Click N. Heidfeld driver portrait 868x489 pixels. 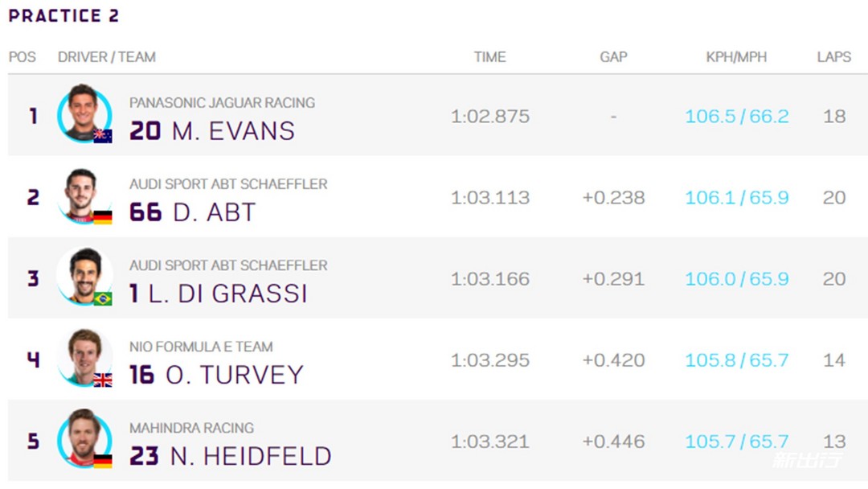[x=84, y=438]
